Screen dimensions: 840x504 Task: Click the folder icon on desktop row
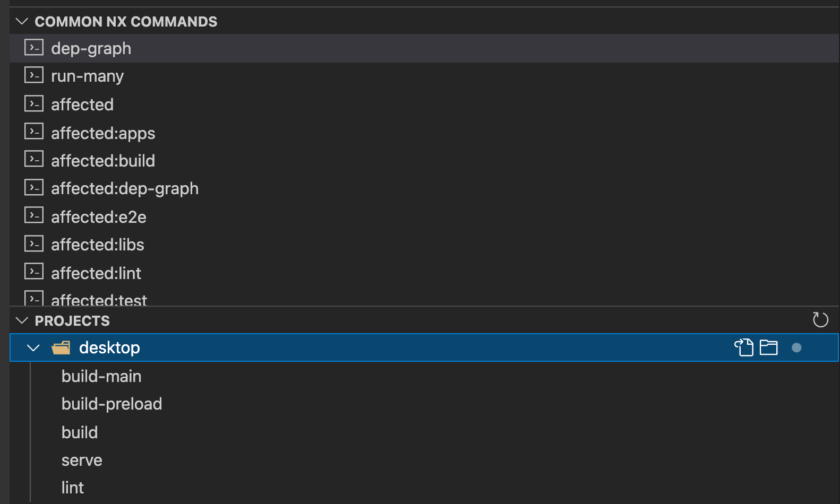coord(768,347)
